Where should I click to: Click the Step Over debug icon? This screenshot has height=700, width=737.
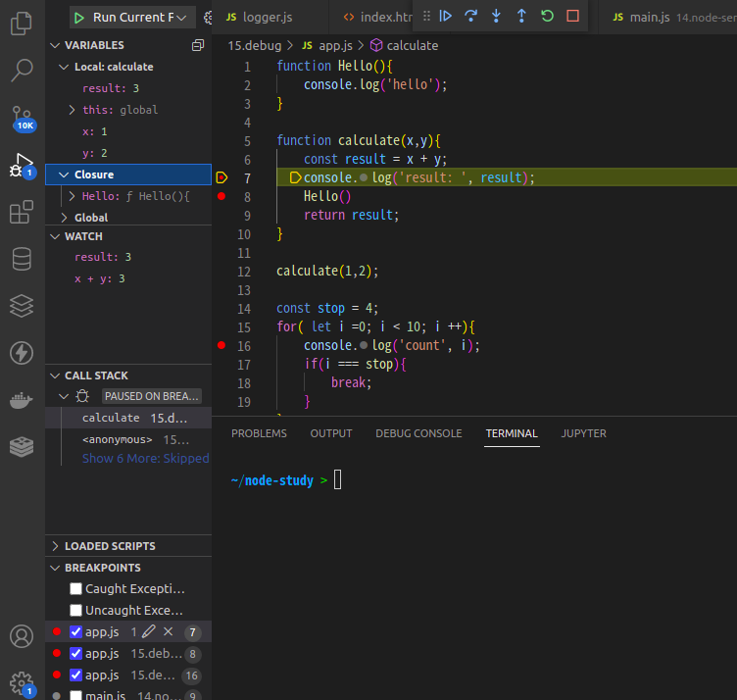[x=470, y=17]
